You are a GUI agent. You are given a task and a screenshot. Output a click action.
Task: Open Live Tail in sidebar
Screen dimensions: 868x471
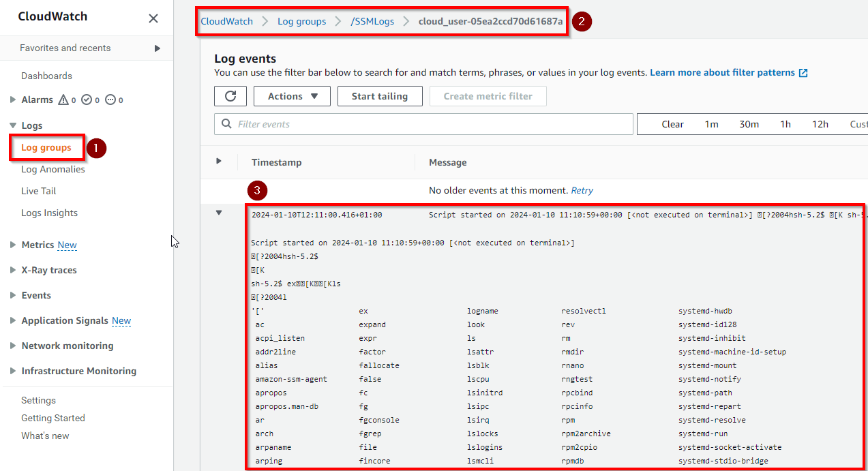[39, 191]
